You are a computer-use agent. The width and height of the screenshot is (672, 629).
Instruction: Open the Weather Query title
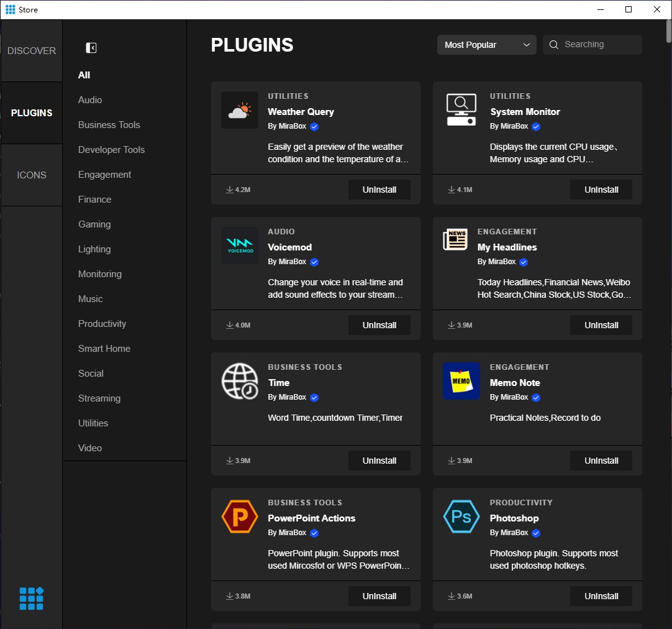click(x=301, y=112)
